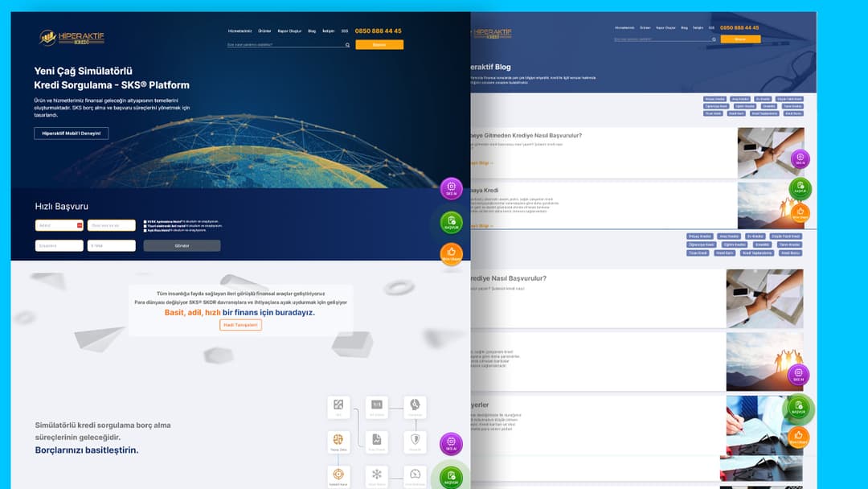The width and height of the screenshot is (868, 489).
Task: Click the 'Hızlı Başvuru' heading
Action: coord(61,206)
